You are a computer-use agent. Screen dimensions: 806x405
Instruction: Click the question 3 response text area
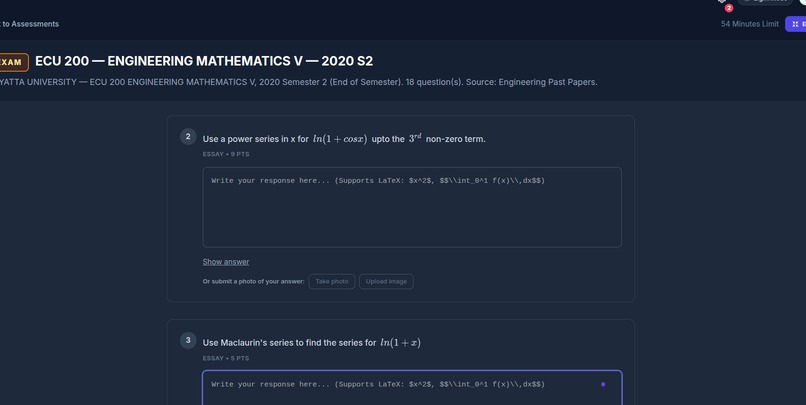coord(412,388)
